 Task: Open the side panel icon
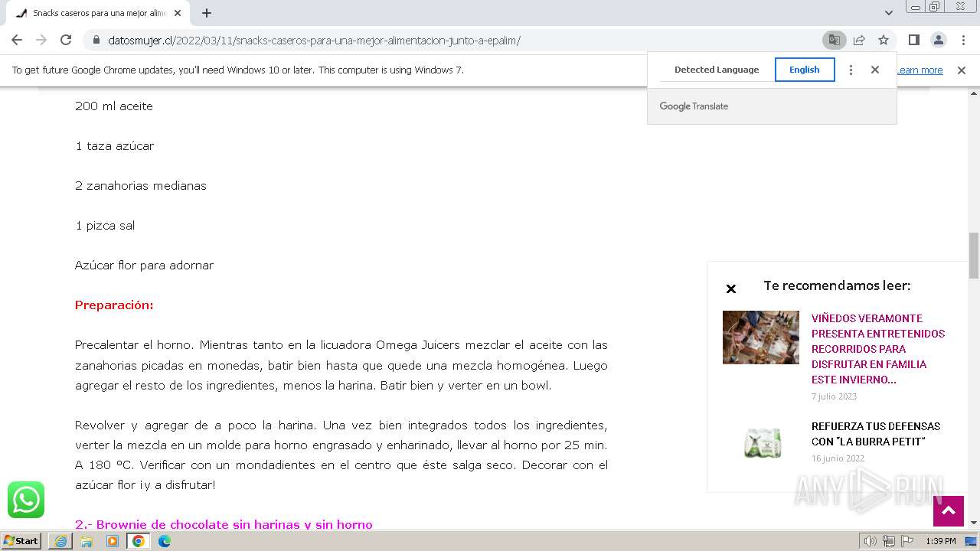[x=913, y=40]
